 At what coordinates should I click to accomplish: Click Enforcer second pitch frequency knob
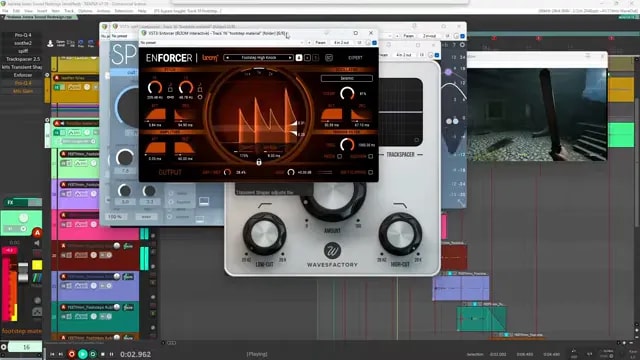click(186, 87)
